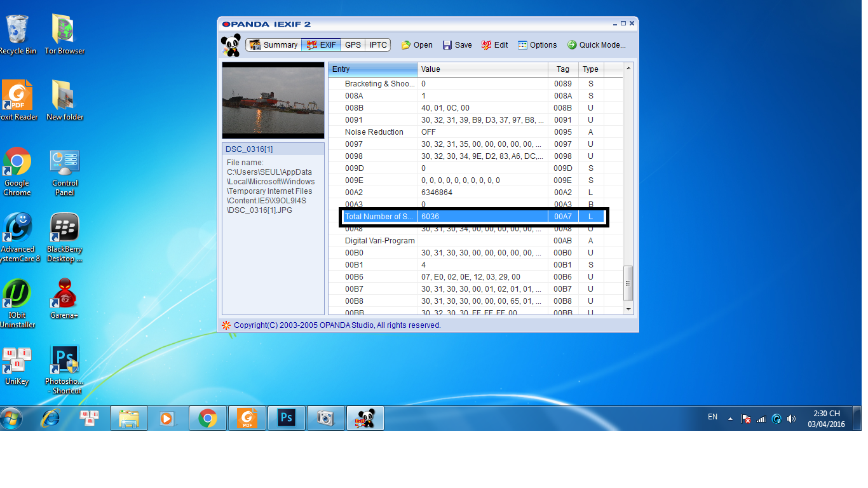
Task: Save the EXIF data with the Save button
Action: (457, 45)
